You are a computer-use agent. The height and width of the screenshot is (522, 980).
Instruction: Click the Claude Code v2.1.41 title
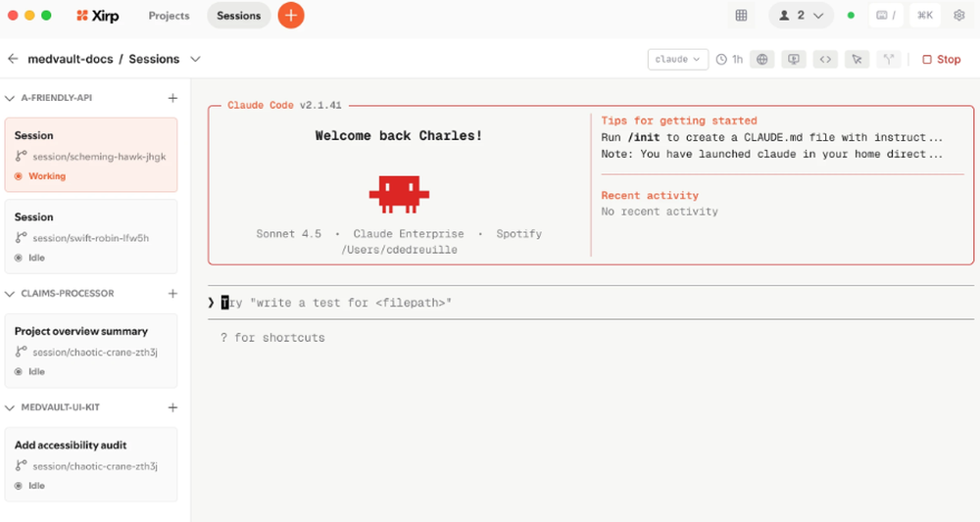284,105
